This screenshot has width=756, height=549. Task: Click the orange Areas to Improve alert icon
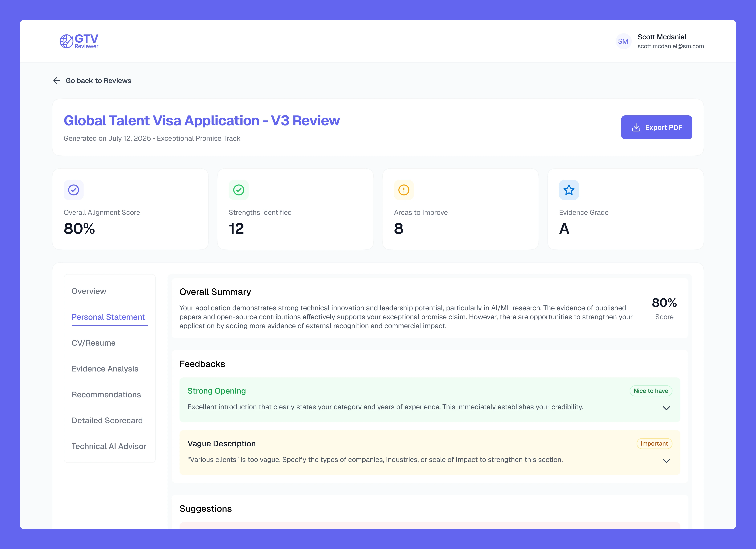pyautogui.click(x=404, y=190)
